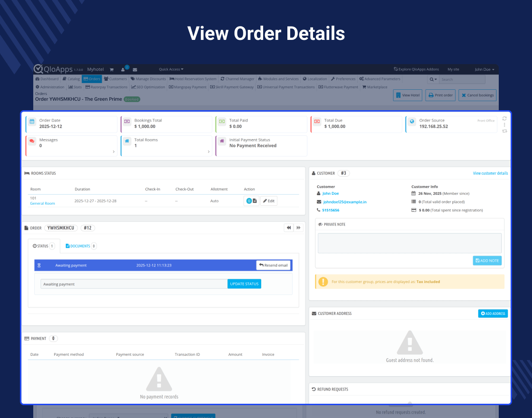Click the refresh icon beside Order Source
This screenshot has height=418, width=532.
pyautogui.click(x=504, y=118)
